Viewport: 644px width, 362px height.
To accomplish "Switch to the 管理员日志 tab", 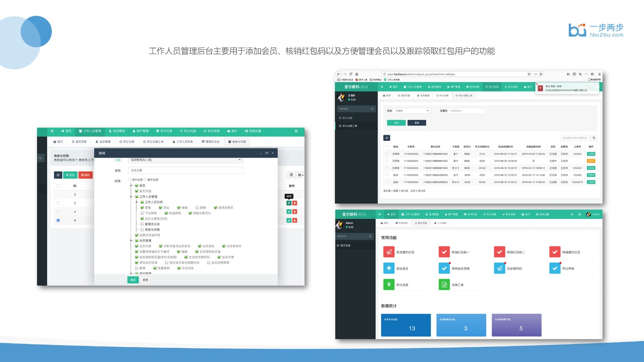I will coord(211,142).
